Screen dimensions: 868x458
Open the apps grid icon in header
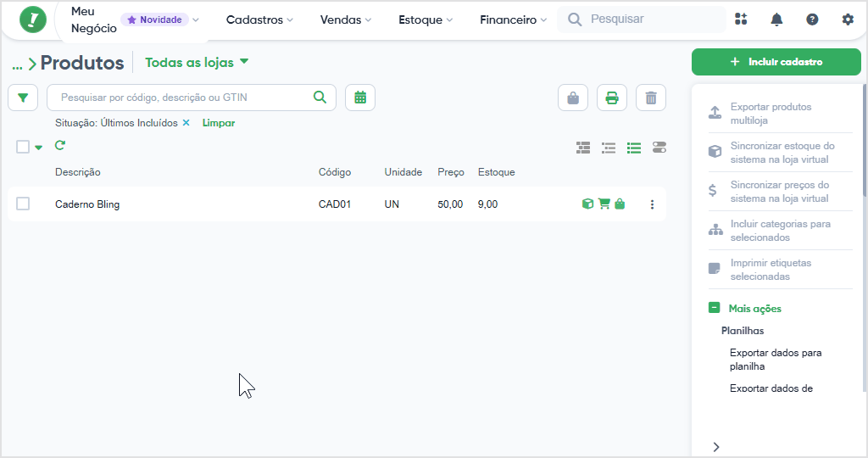tap(741, 20)
